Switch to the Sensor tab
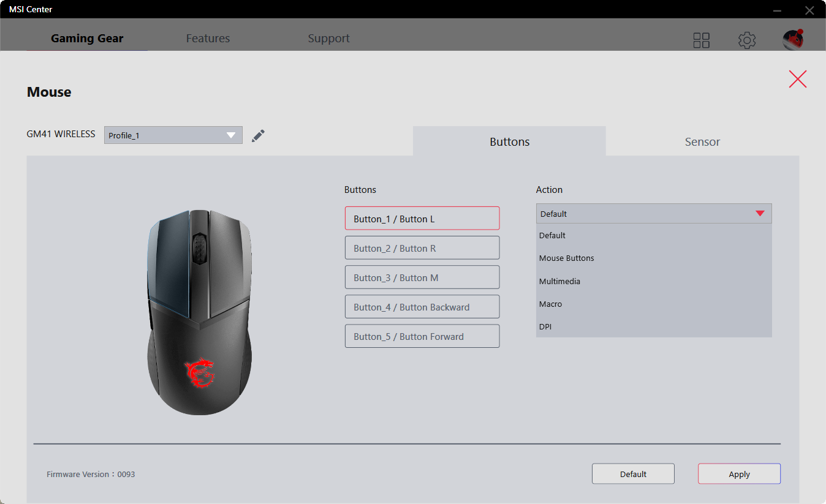This screenshot has width=826, height=504. tap(702, 141)
